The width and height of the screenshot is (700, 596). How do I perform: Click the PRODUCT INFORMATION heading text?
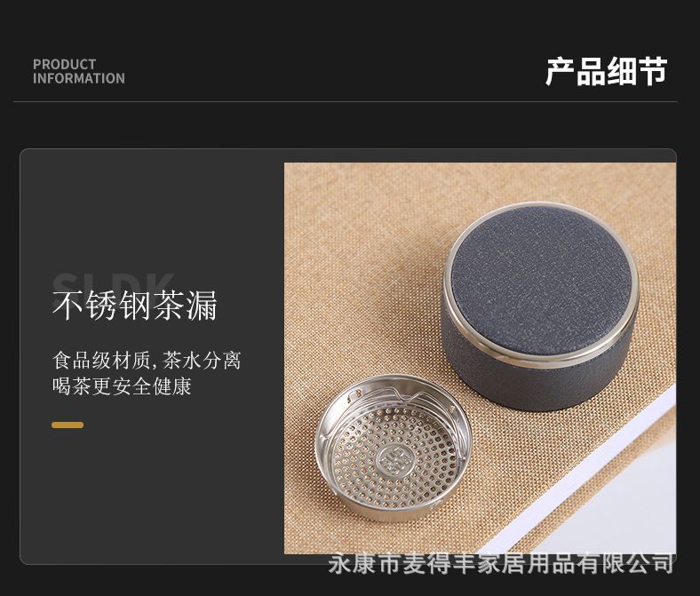78,71
